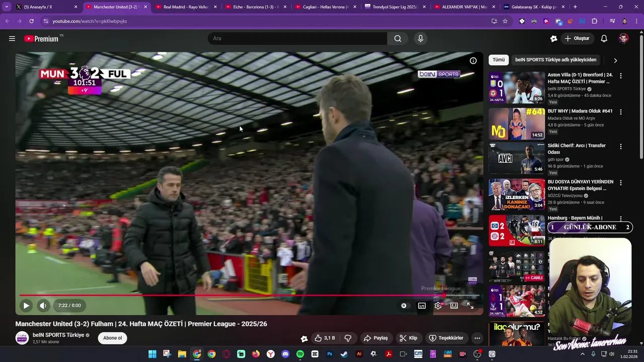Open the YouTube hamburger guide menu
Screen dimensions: 644x362
tap(12, 39)
